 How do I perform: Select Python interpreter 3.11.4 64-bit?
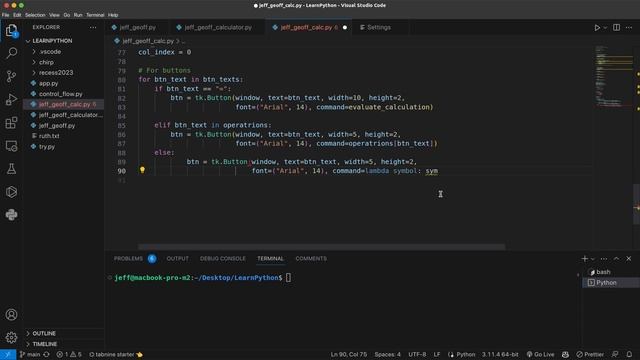(500, 354)
